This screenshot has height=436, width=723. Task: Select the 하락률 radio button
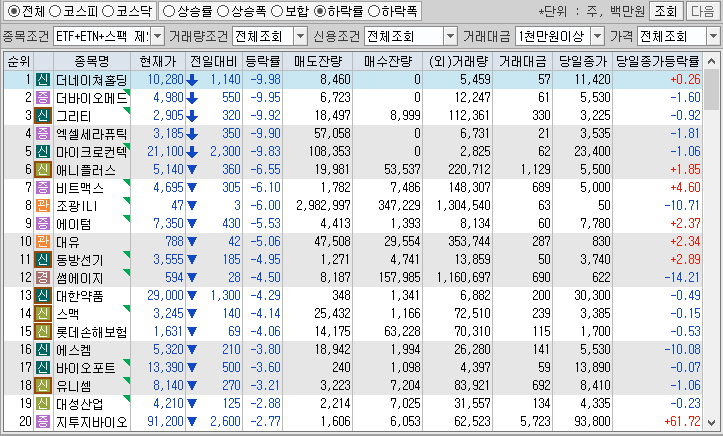[320, 11]
